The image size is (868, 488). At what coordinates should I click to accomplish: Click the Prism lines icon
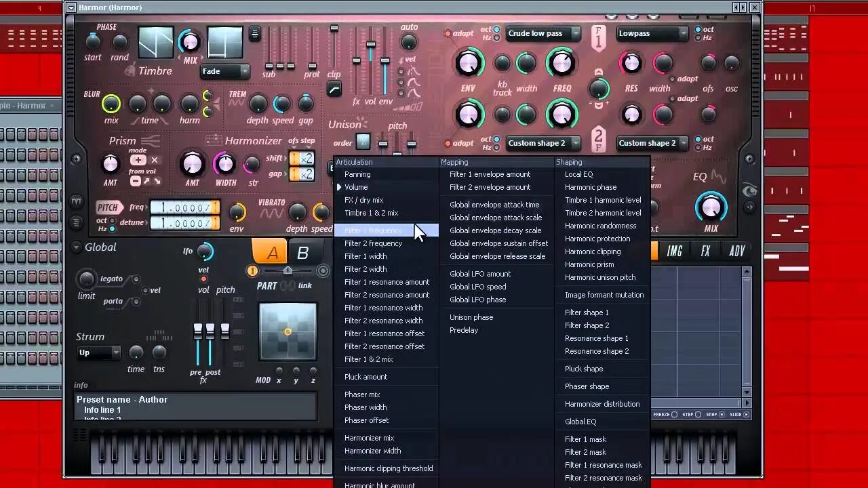(151, 140)
